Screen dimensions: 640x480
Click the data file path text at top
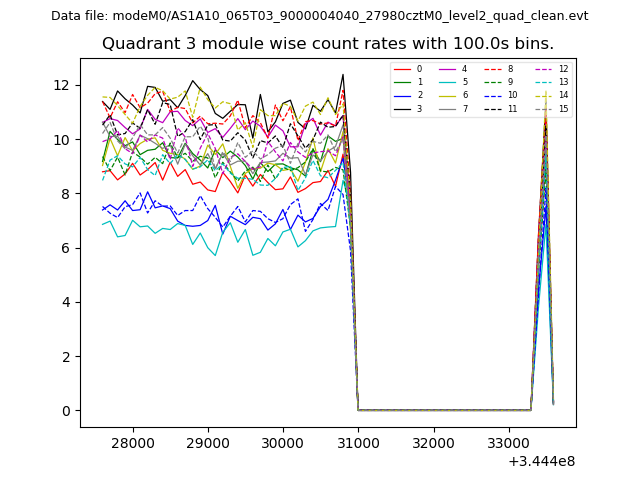[x=319, y=16]
